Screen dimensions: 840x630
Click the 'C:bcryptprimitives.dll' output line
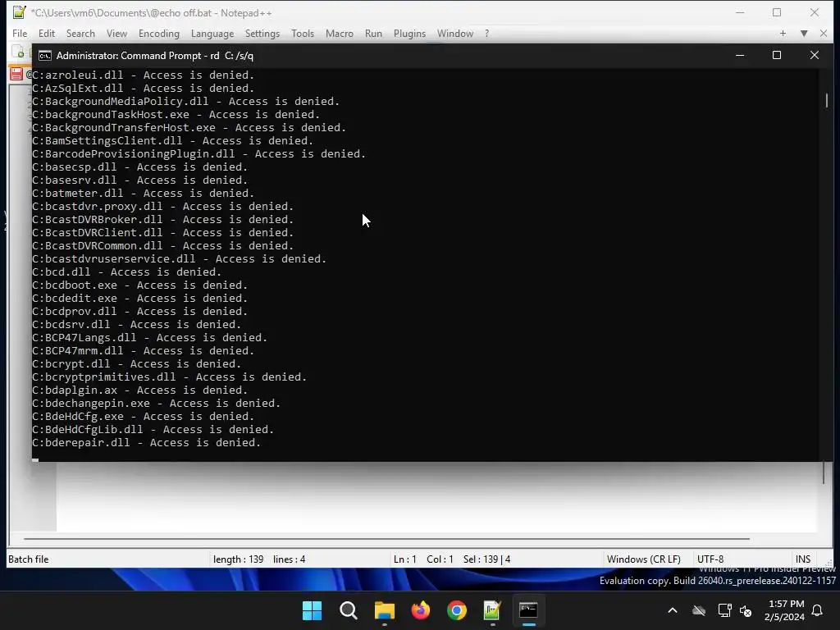tap(169, 377)
